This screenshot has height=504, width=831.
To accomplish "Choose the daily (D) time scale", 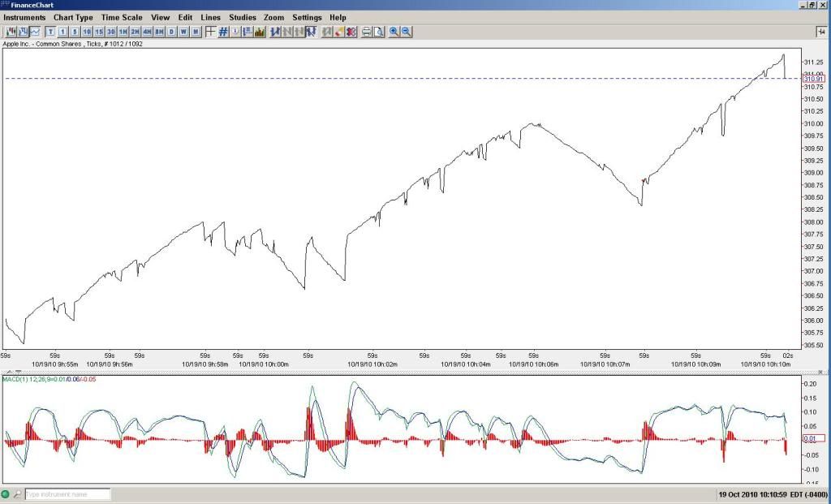I will [171, 32].
